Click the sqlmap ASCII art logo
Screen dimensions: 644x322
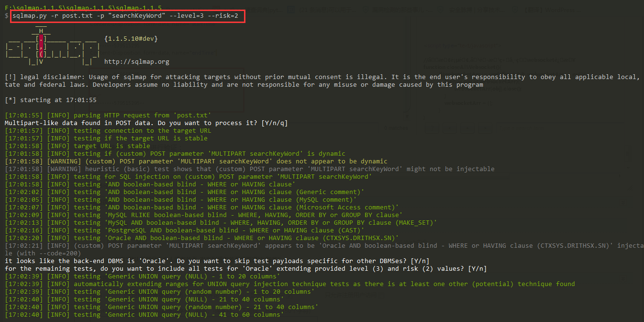pos(52,46)
